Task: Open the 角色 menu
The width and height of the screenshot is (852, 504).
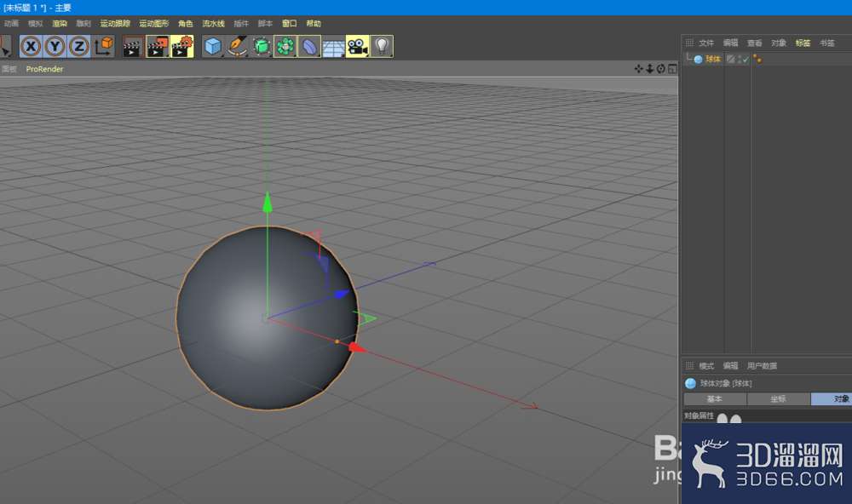Action: 186,23
